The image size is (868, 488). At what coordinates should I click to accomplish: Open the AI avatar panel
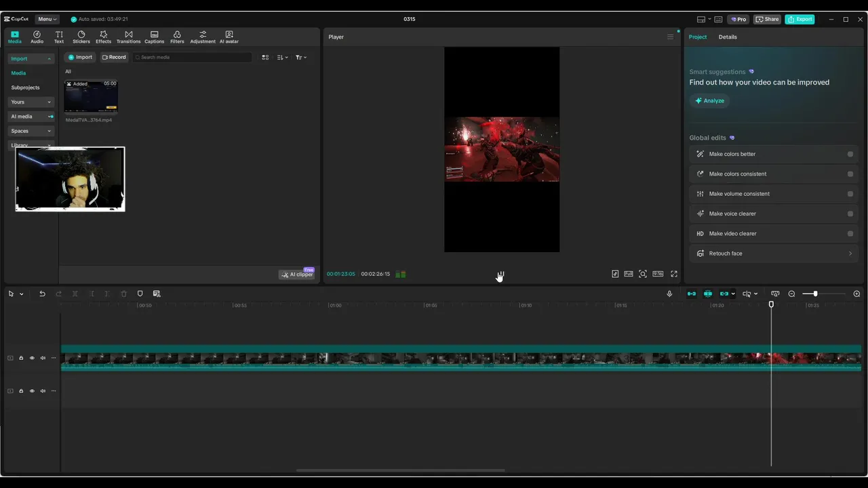tap(229, 37)
